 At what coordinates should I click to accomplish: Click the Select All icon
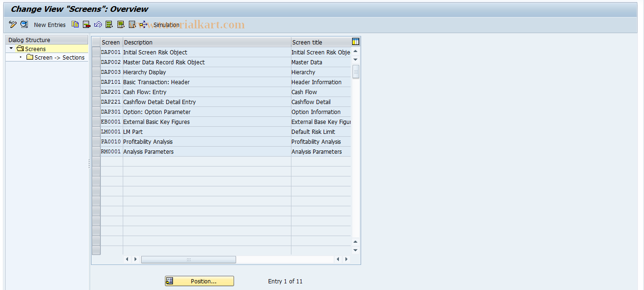click(109, 25)
